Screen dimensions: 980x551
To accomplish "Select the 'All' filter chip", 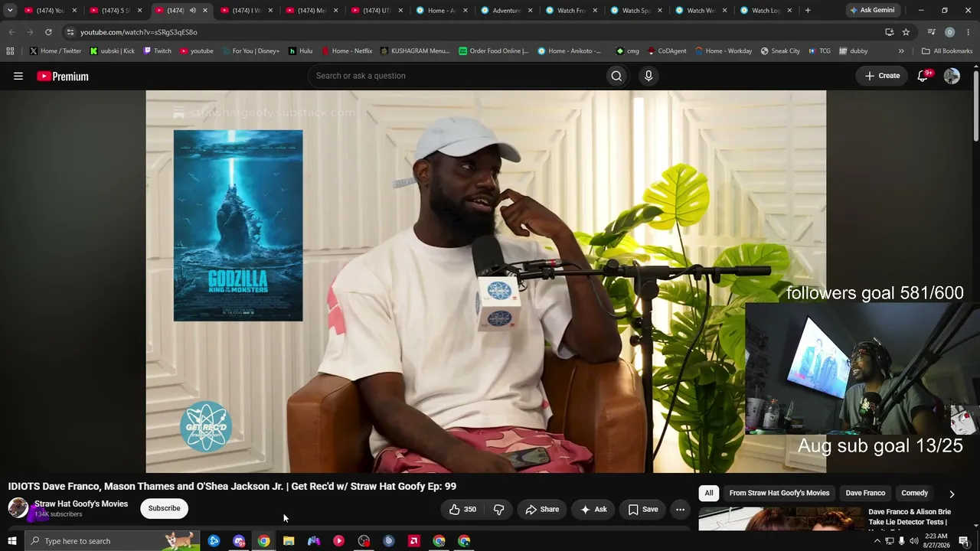I will [x=709, y=493].
